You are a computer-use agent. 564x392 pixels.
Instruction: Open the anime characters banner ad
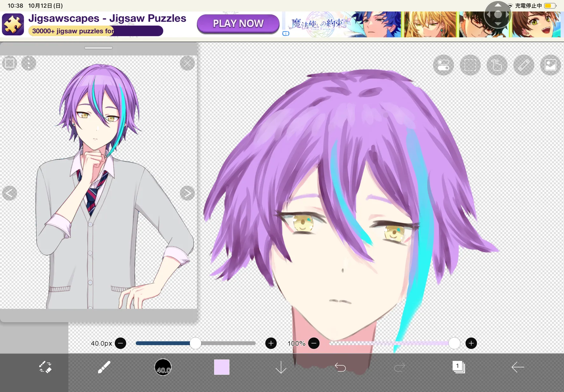coord(422,24)
